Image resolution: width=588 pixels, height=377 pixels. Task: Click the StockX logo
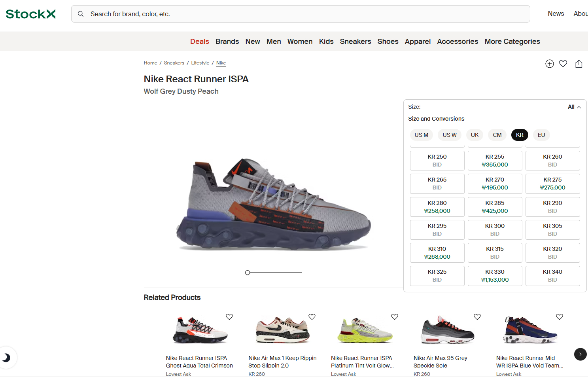[31, 14]
